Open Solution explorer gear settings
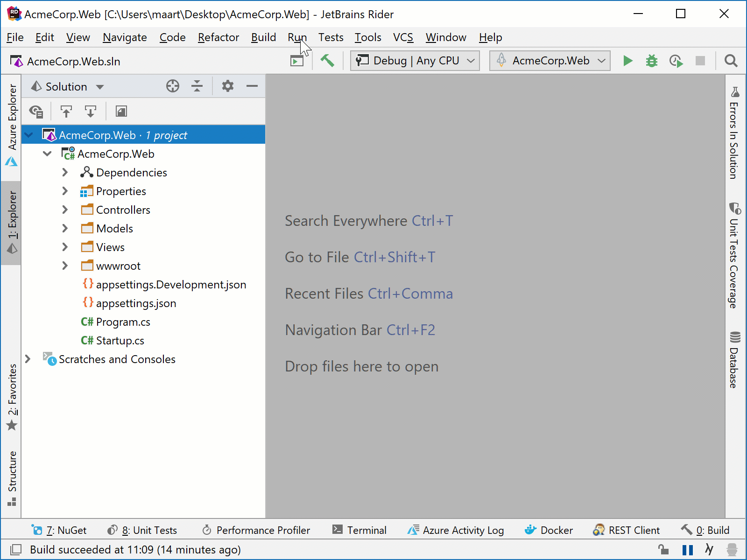Image resolution: width=747 pixels, height=560 pixels. 227,86
